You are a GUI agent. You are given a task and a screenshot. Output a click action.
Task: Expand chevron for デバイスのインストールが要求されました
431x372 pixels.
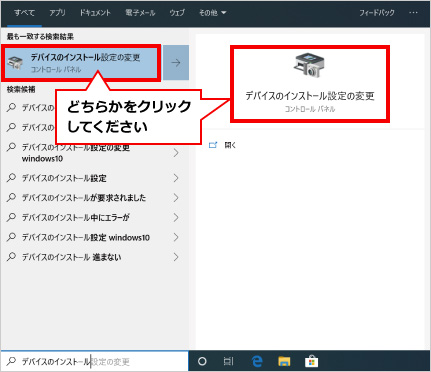pos(176,198)
